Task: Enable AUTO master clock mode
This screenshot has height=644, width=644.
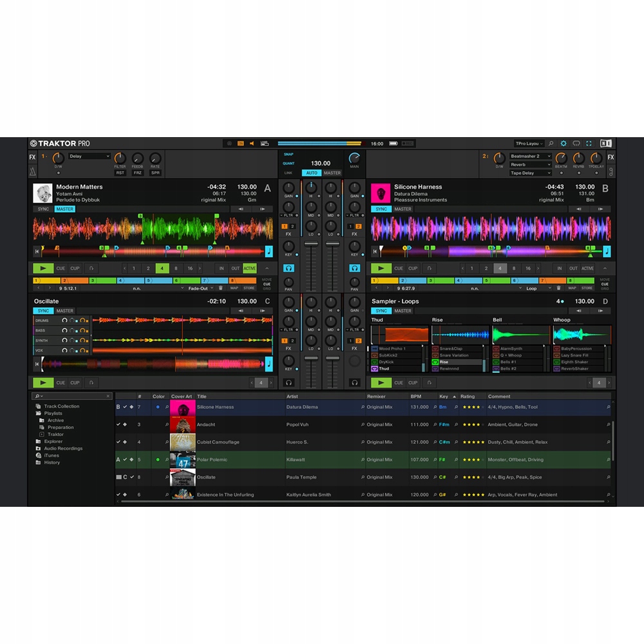Action: tap(312, 173)
